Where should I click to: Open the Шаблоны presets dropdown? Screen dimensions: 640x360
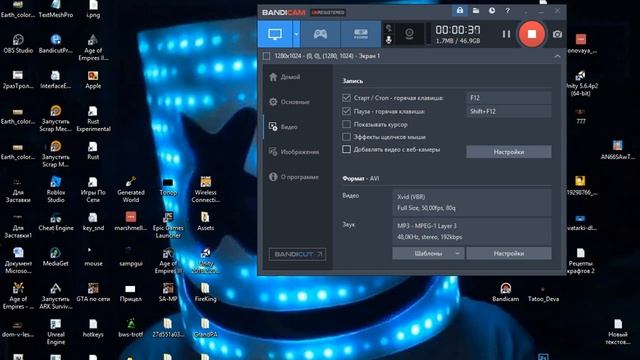(x=428, y=253)
